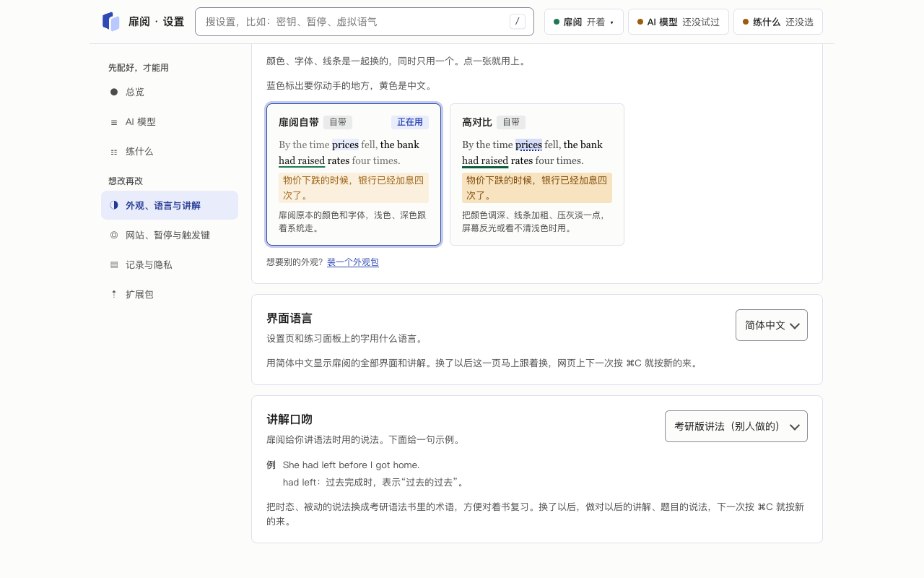Open the 简体中文 interface language dropdown
This screenshot has width=924, height=578.
pyautogui.click(x=772, y=325)
